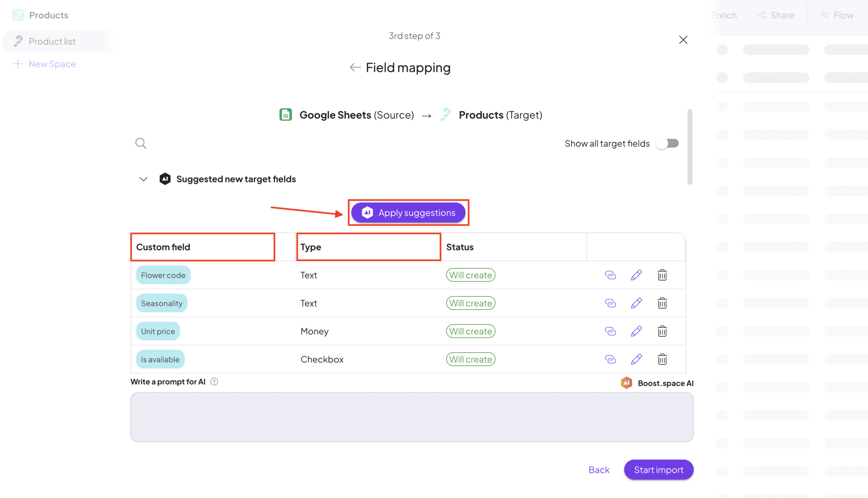
Task: Click the trash icon for Is available
Action: point(662,359)
